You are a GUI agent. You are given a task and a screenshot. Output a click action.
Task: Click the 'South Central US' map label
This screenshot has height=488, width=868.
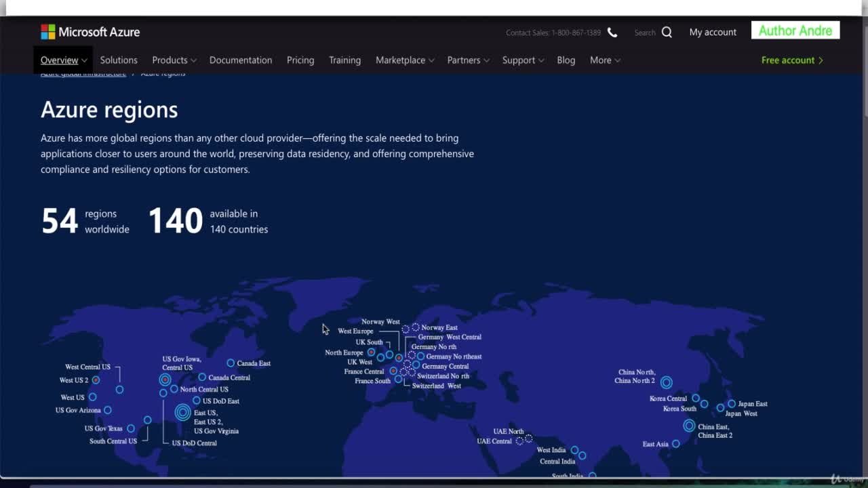(x=113, y=441)
